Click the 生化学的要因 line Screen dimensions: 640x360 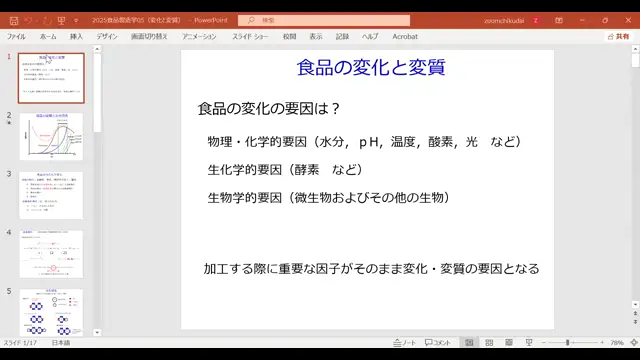click(285, 170)
